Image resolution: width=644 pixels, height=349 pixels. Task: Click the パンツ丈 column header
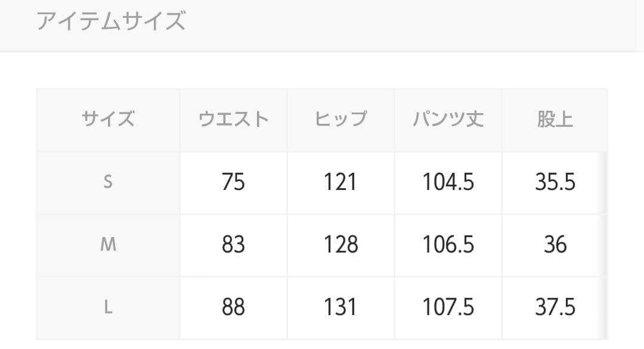point(448,119)
